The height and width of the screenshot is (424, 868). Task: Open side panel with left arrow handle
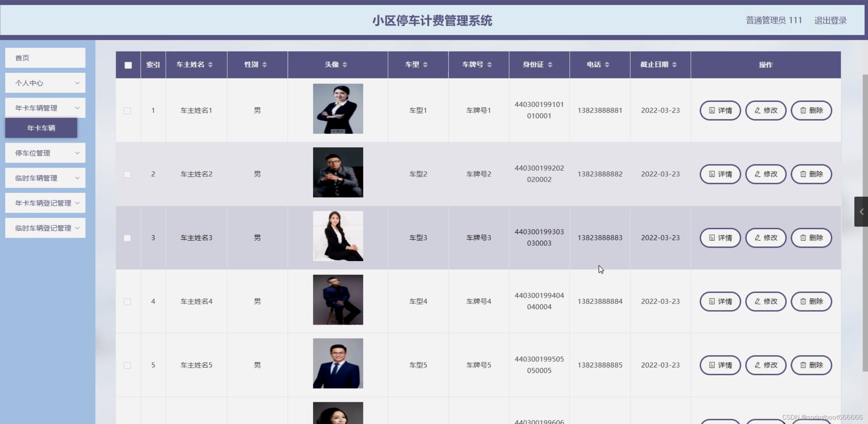[x=861, y=212]
